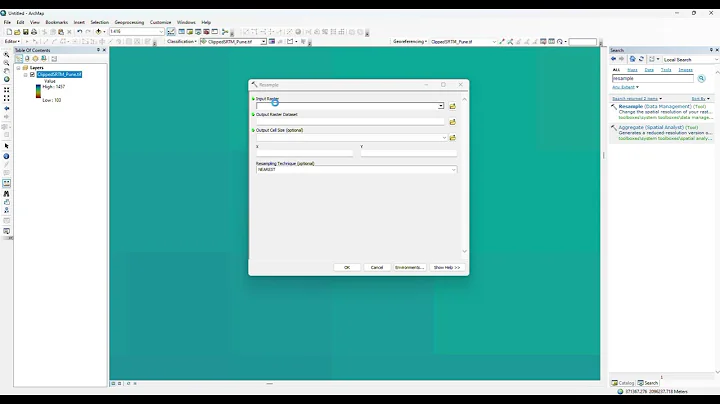The height and width of the screenshot is (404, 720).
Task: Select List By Drawing Order icon
Action: pos(19,59)
